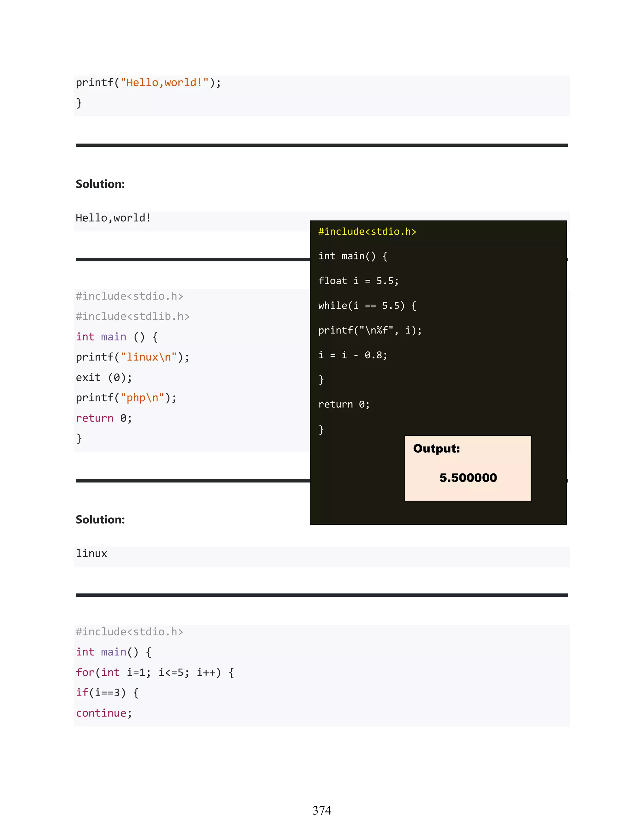Click the 'linux' solution output text
Image resolution: width=644 pixels, height=833 pixels.
(91, 554)
